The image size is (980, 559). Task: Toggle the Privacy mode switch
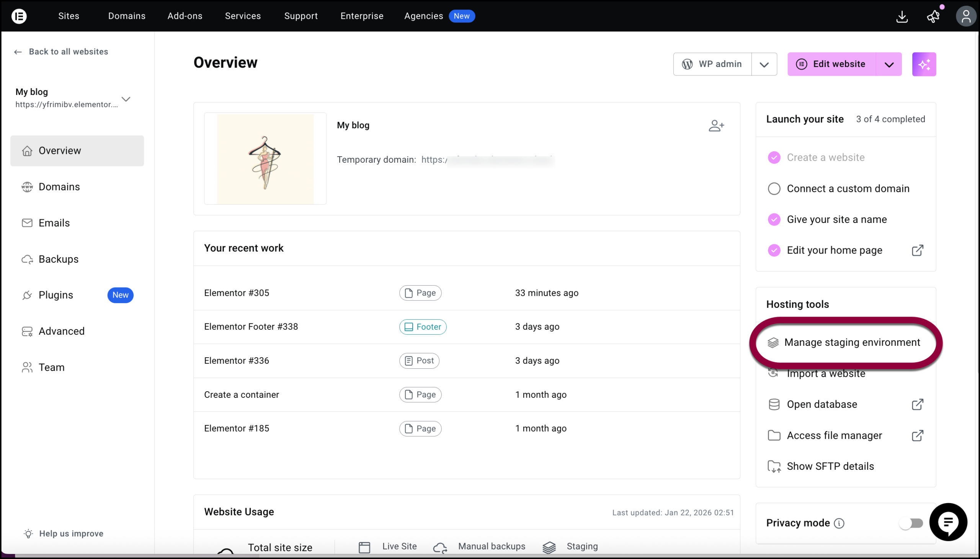(x=911, y=523)
